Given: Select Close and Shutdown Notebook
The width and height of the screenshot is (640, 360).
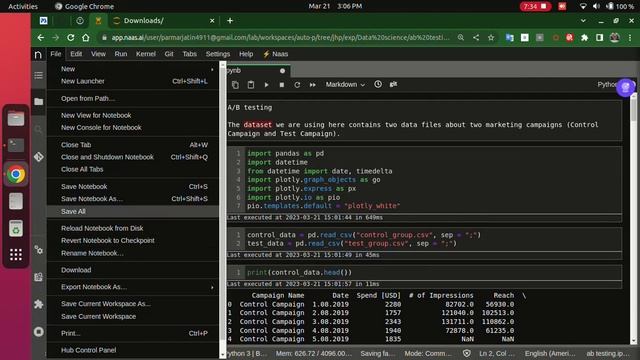Looking at the screenshot, I should [x=133, y=157].
